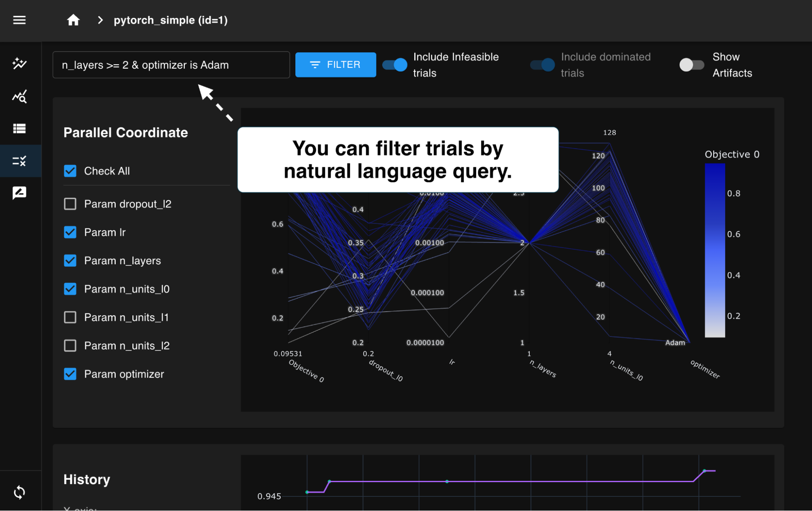Click inside the natural language query field

(171, 65)
